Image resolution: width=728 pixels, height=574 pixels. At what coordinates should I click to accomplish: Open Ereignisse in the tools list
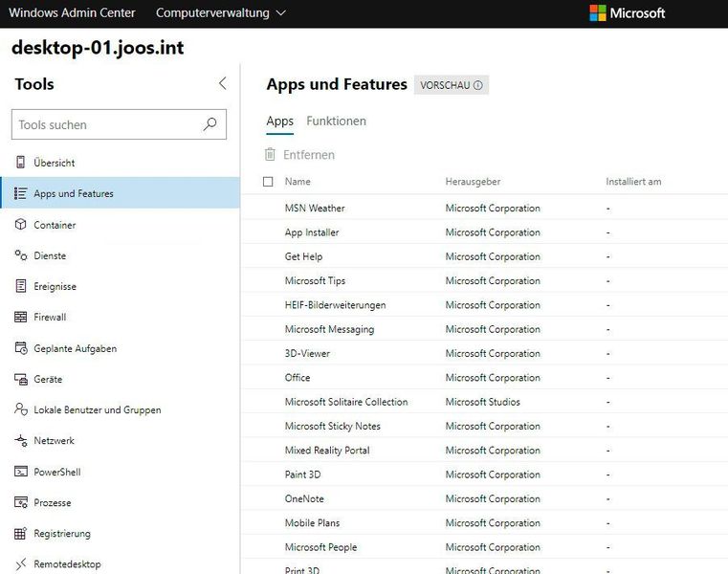pos(120,286)
